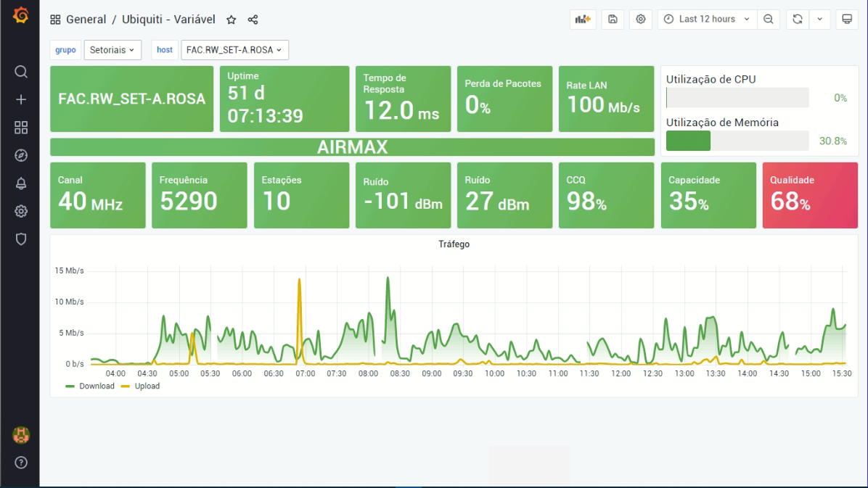Click the 30.8% memory value
The image size is (868, 488).
coord(833,141)
